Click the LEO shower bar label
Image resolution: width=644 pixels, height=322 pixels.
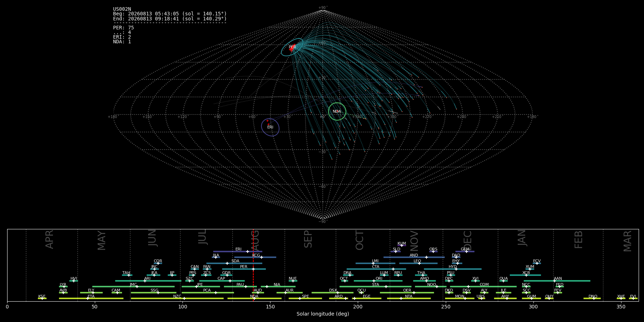click(418, 261)
